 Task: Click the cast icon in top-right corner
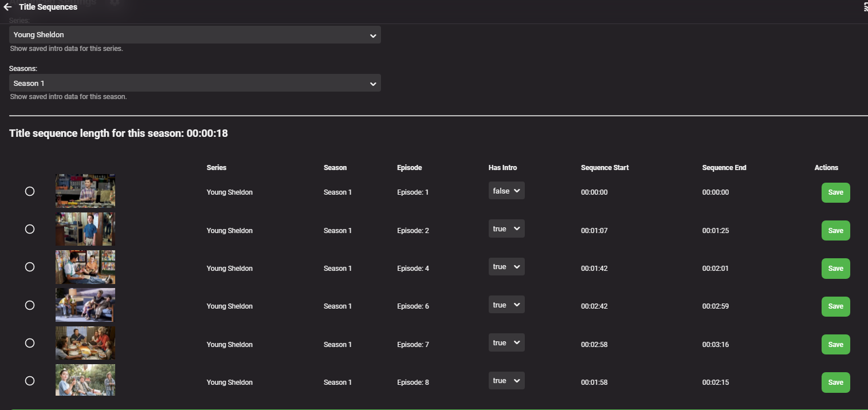pos(865,7)
